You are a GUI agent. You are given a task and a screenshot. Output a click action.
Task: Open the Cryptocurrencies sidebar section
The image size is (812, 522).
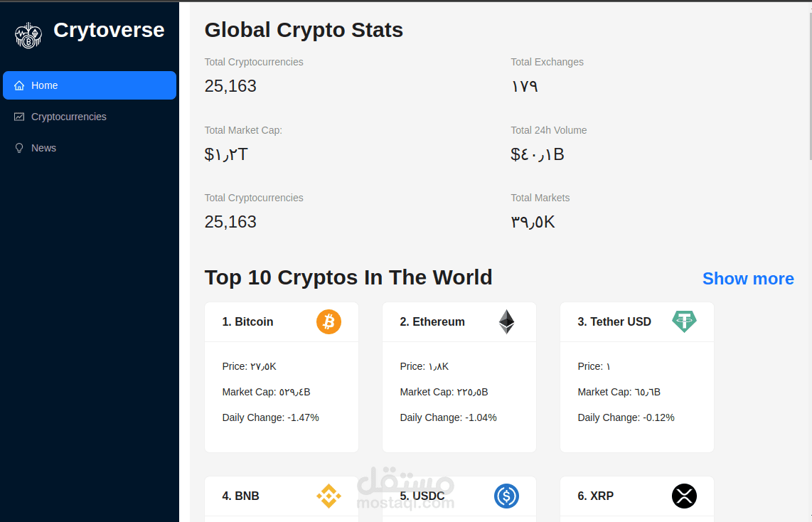[x=69, y=116]
